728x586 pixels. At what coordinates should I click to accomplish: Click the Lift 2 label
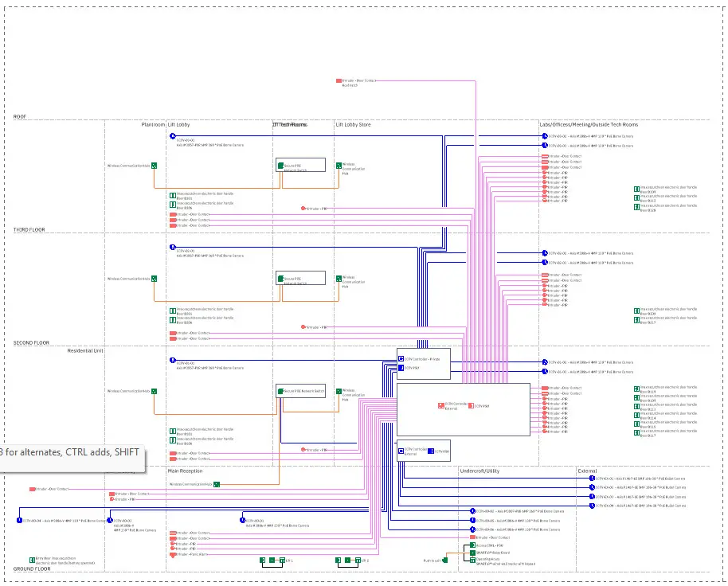pyautogui.click(x=366, y=561)
